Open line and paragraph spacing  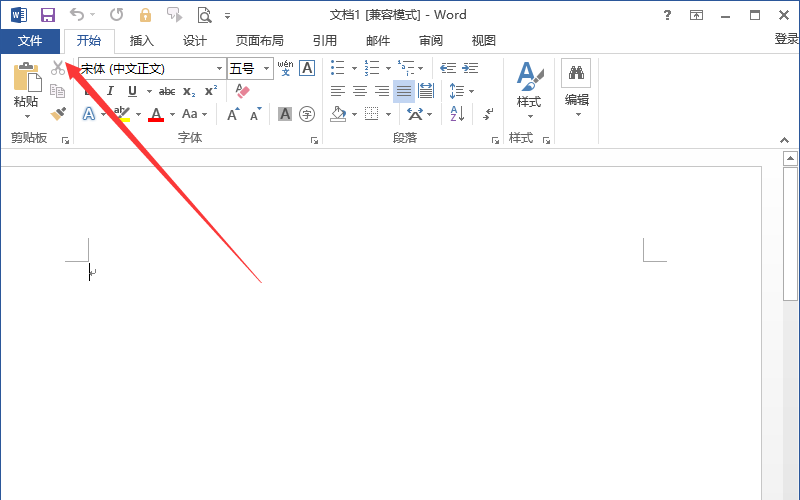coord(457,91)
